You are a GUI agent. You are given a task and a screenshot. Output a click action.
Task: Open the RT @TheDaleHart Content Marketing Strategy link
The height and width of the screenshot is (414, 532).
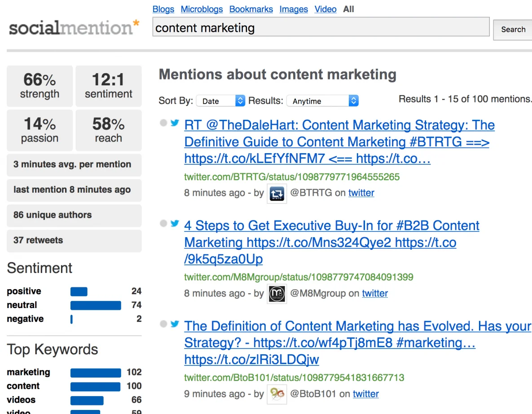click(339, 142)
